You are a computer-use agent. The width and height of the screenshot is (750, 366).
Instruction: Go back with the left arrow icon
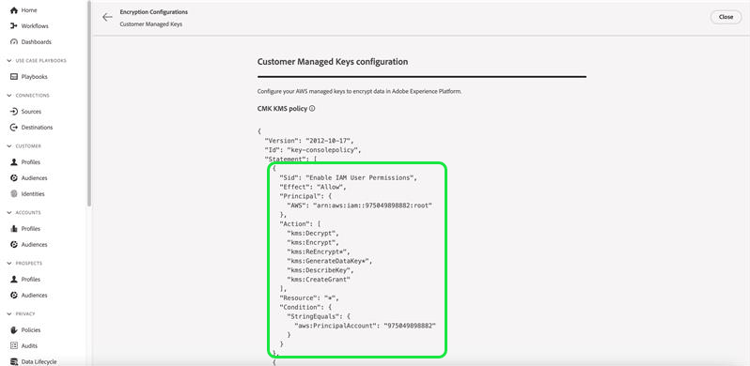[x=107, y=17]
